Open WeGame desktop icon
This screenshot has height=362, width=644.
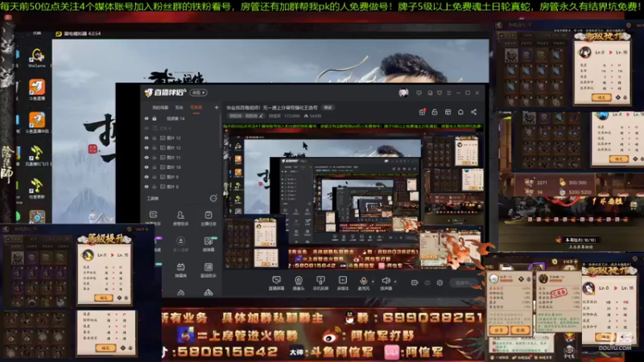tap(37, 57)
